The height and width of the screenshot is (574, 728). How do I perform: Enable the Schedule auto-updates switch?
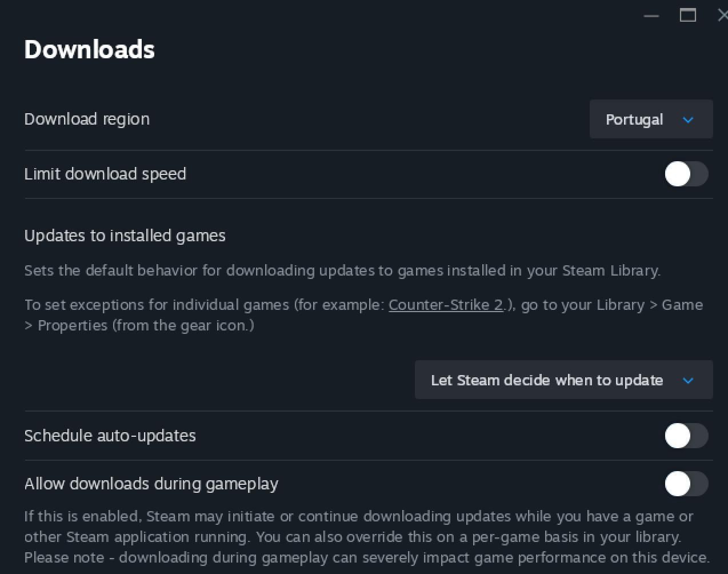pyautogui.click(x=686, y=436)
